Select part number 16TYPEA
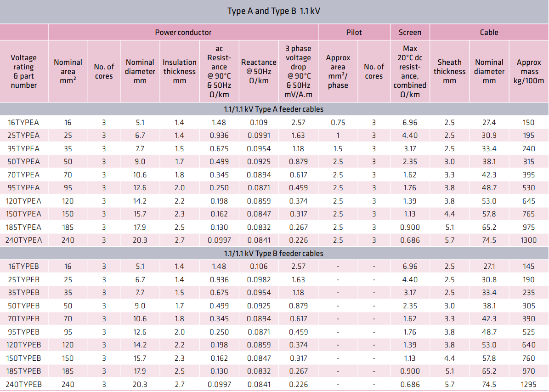The width and height of the screenshot is (549, 392). (x=23, y=123)
